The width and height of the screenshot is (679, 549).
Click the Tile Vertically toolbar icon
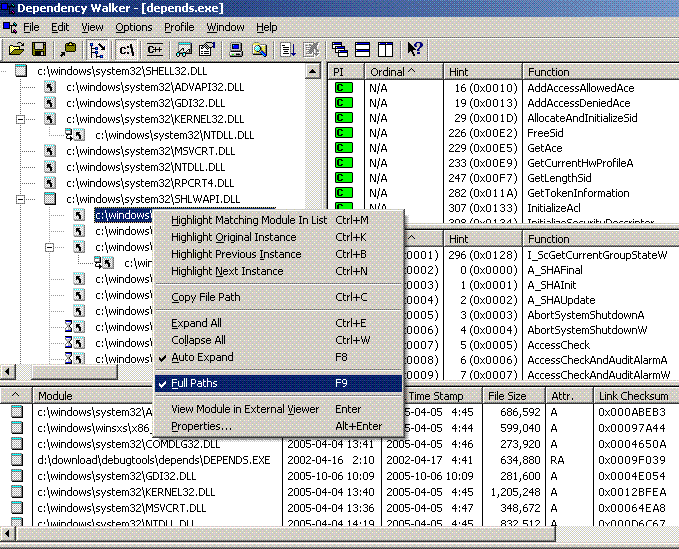[x=385, y=49]
